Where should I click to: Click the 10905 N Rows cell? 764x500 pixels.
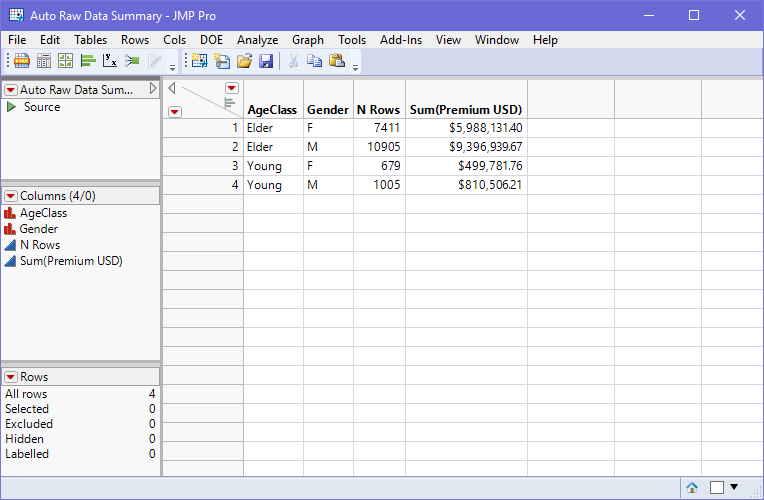click(x=379, y=147)
